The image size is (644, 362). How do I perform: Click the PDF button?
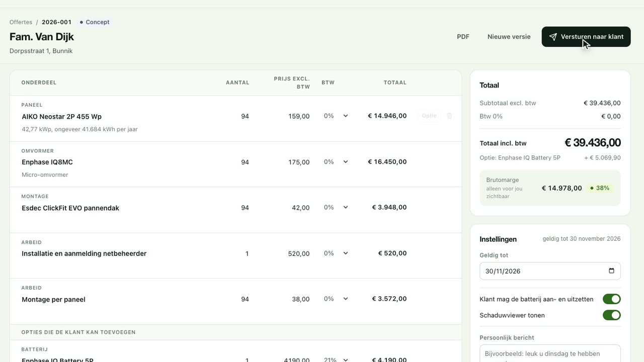tap(463, 37)
